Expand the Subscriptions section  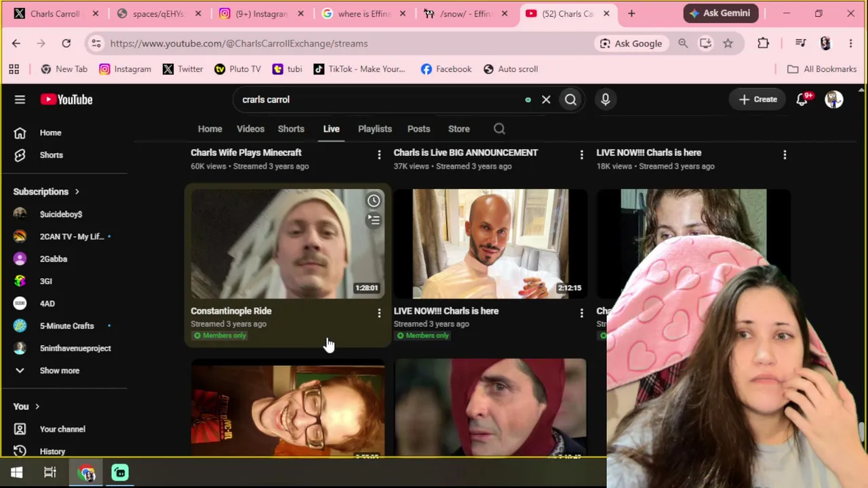[x=46, y=192]
